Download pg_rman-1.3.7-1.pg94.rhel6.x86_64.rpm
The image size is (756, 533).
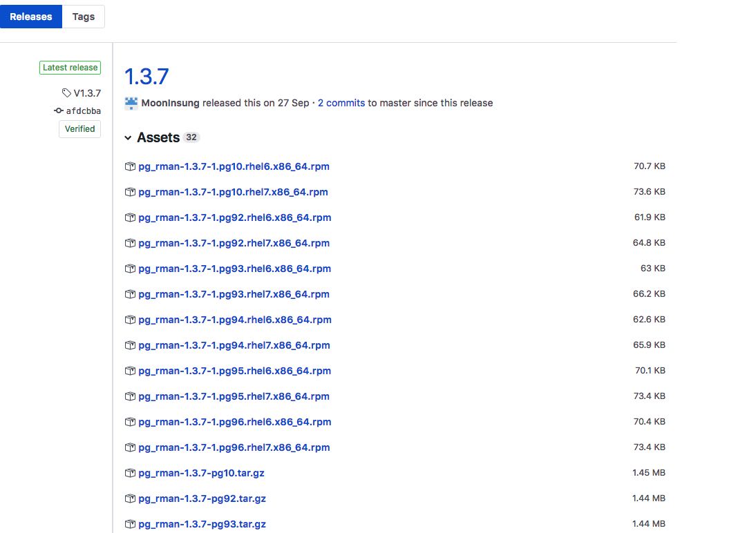[x=235, y=320]
